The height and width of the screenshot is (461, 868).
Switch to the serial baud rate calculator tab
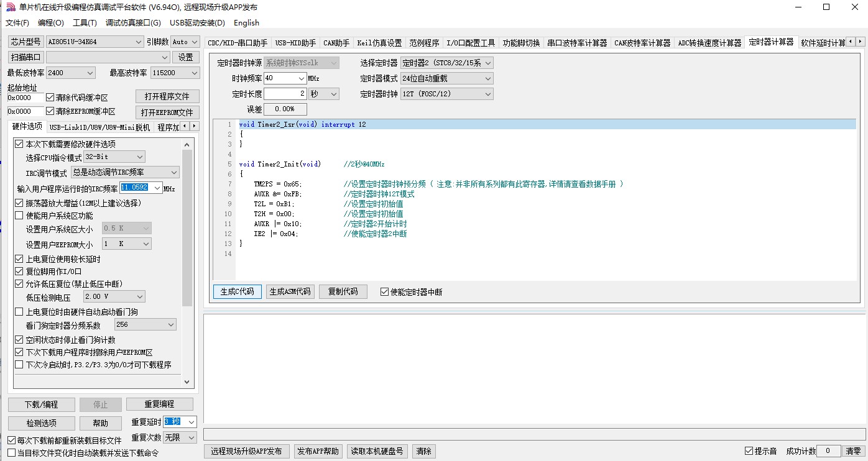point(576,43)
